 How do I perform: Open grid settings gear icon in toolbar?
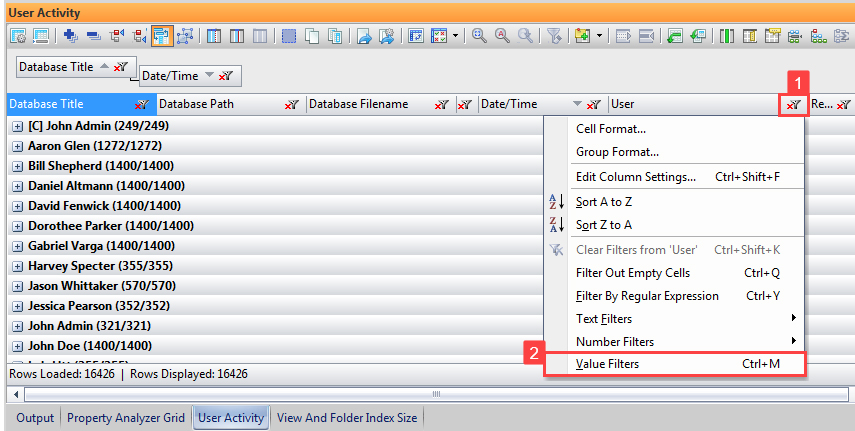[x=18, y=36]
